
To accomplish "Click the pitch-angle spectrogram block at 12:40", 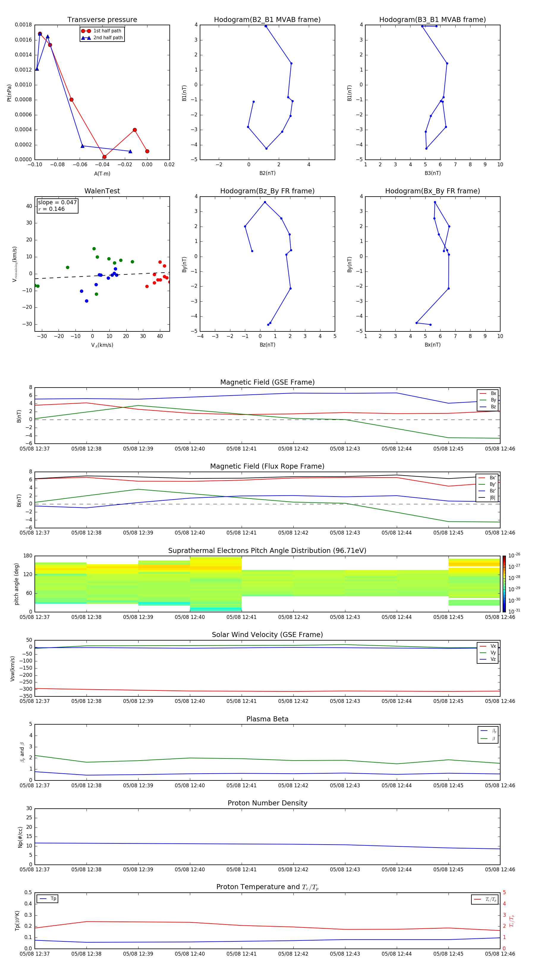I will click(x=215, y=584).
